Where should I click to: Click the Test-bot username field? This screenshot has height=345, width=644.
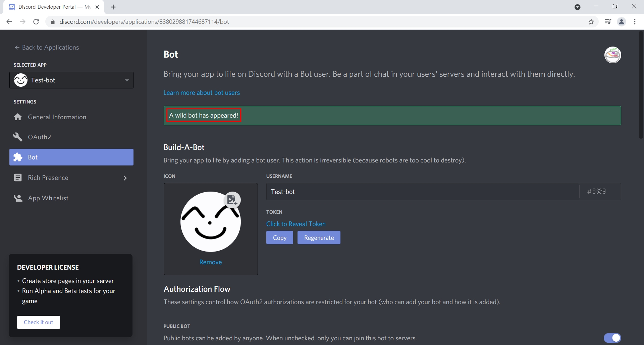[x=423, y=192]
